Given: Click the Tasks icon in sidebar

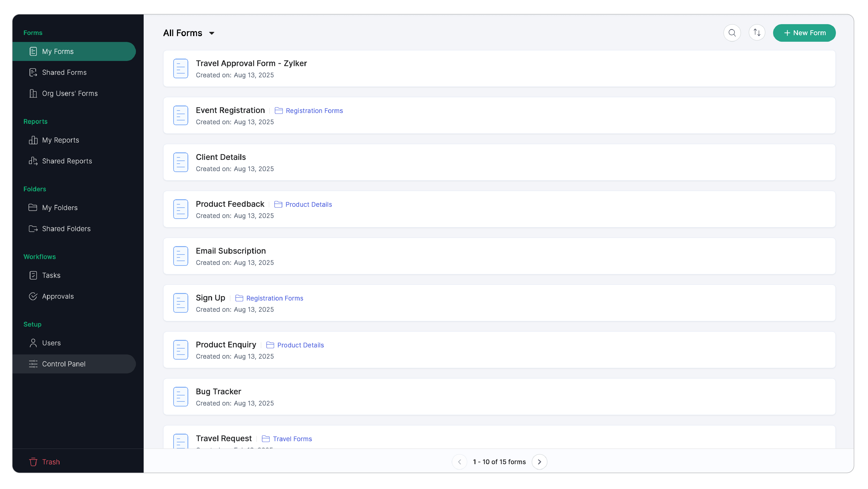Looking at the screenshot, I should pos(33,275).
